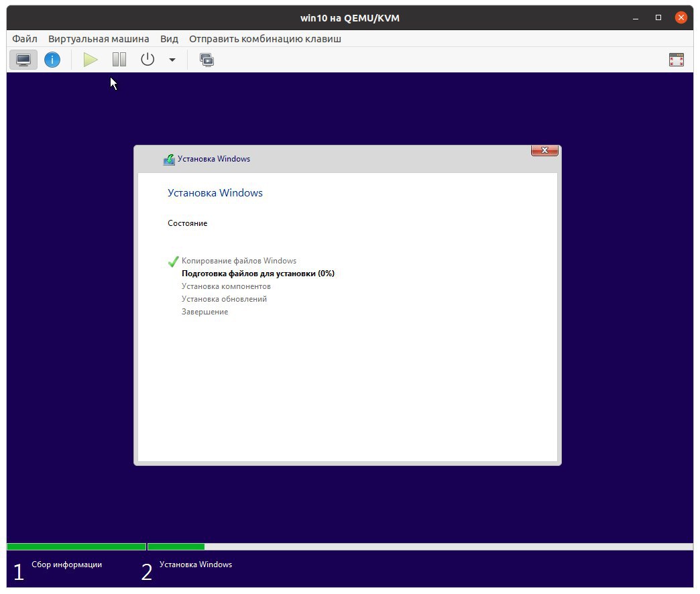Screen dimensions: 700x594
Task: Click the Состояние label
Action: click(188, 223)
